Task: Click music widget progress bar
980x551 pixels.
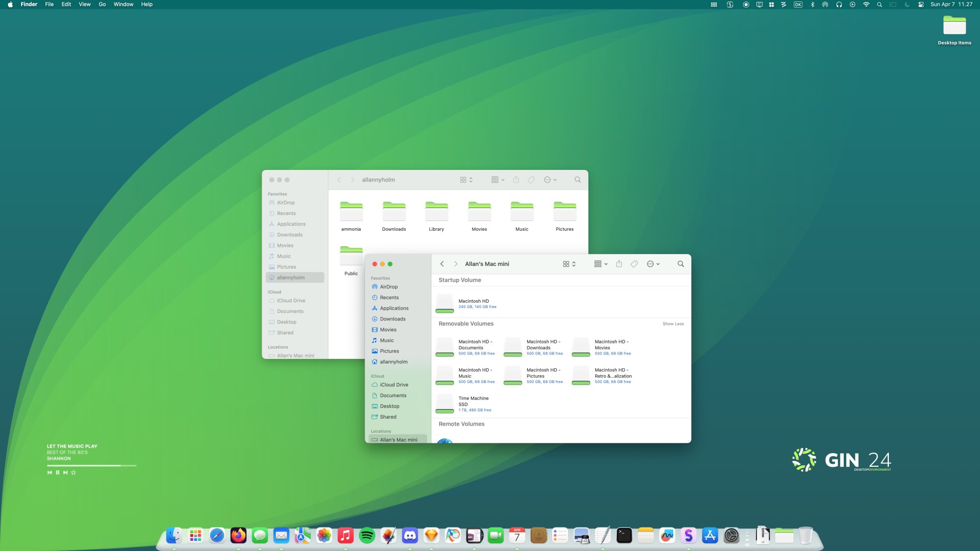Action: (92, 465)
